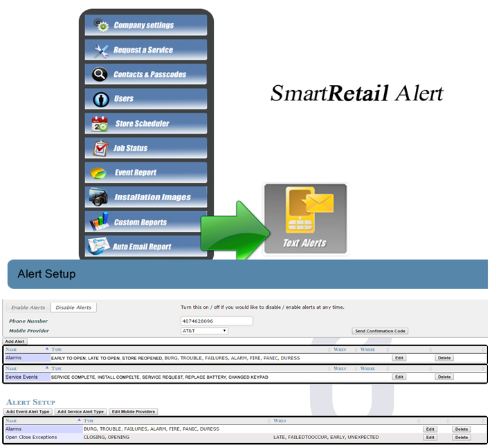Delete the BURG, TROUBLE alarms alert type row
This screenshot has width=492, height=448.
(x=462, y=429)
